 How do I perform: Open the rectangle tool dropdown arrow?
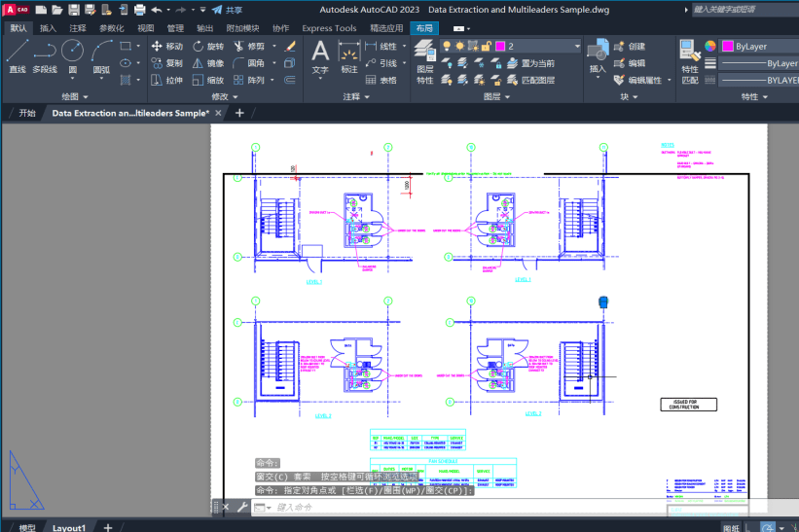point(138,47)
